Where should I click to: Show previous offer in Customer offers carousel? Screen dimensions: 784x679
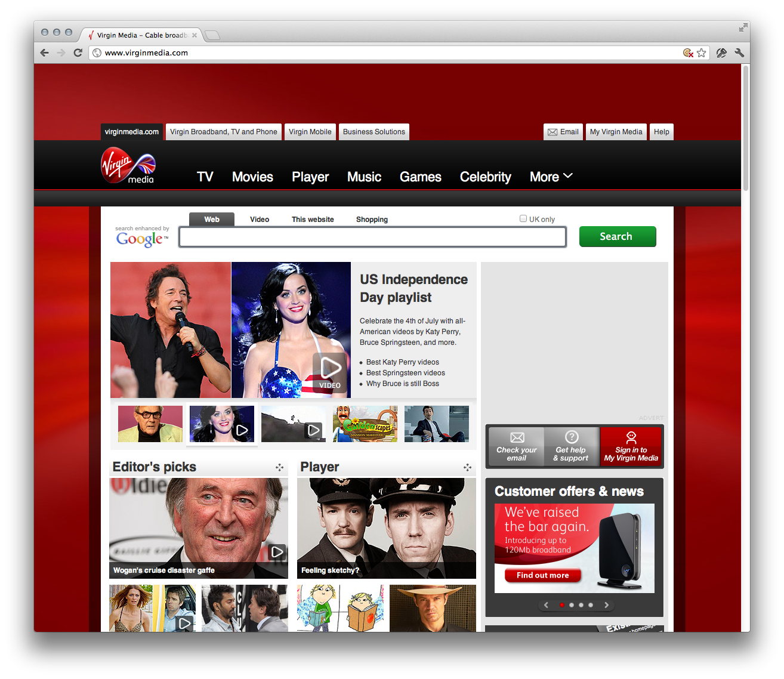pyautogui.click(x=546, y=605)
